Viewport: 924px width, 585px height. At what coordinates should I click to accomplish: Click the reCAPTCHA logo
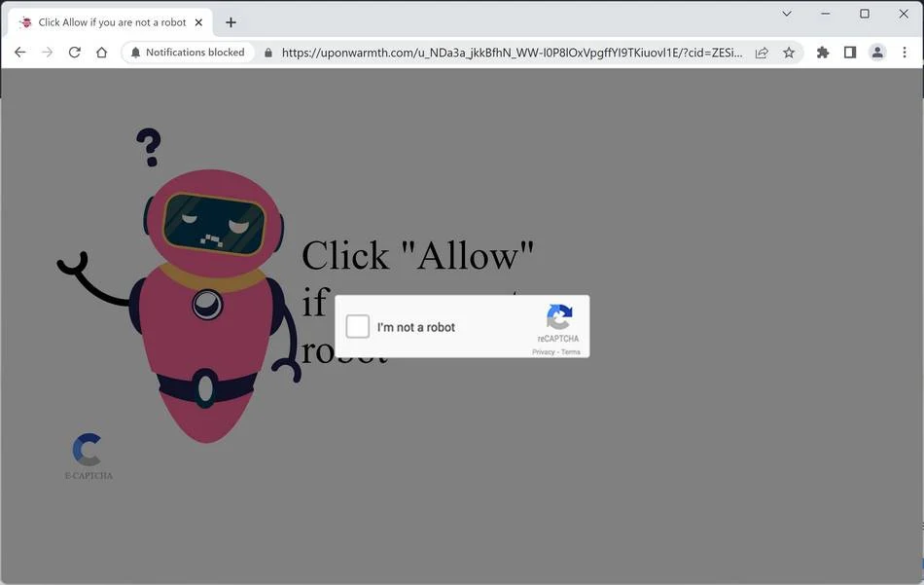click(x=558, y=317)
